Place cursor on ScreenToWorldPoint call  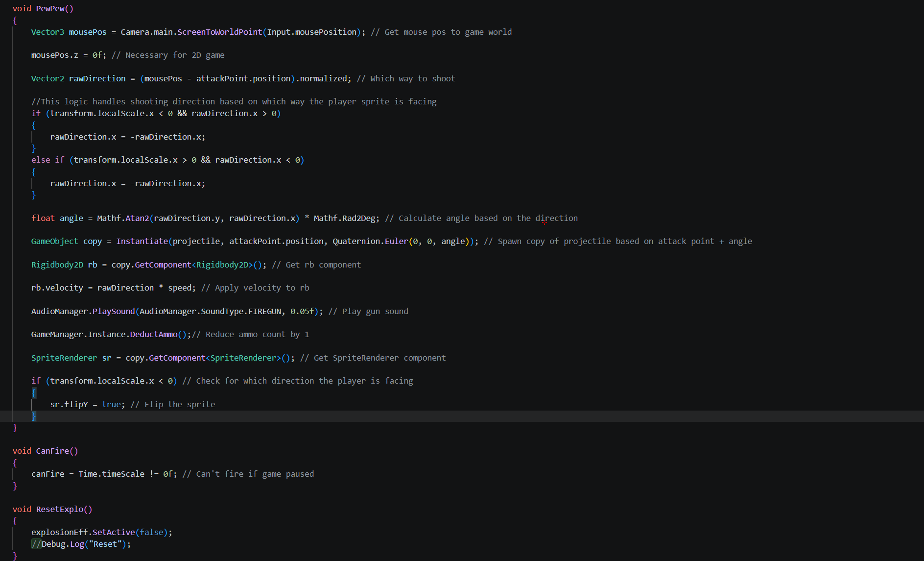tap(219, 32)
